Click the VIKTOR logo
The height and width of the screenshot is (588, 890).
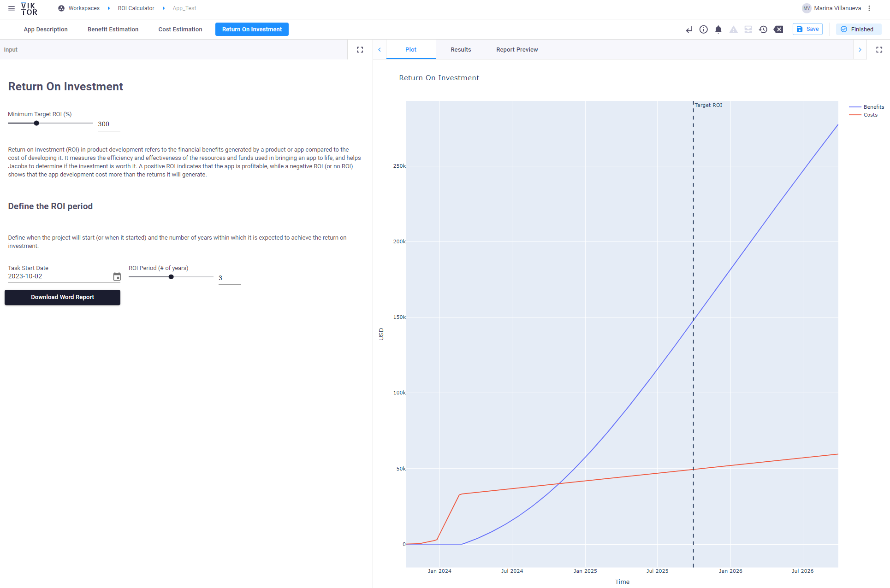coord(29,8)
